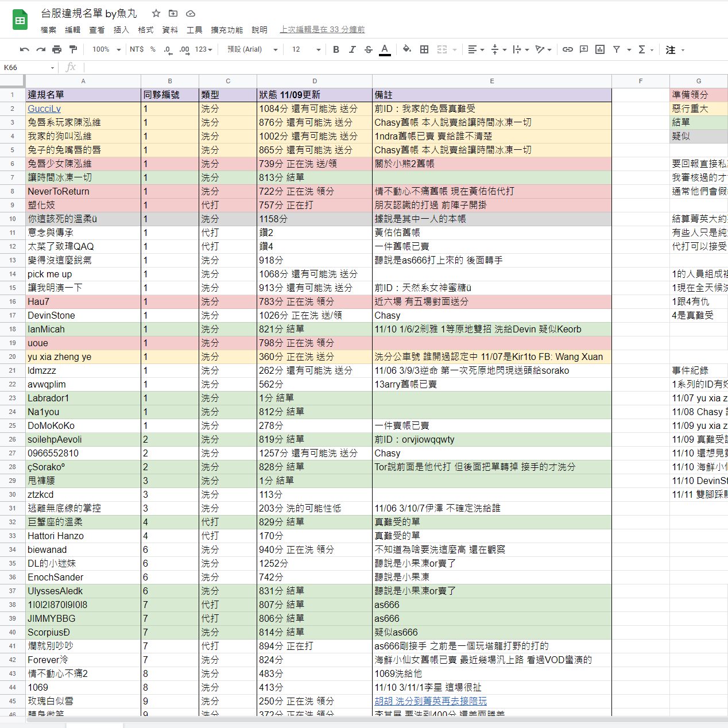Format as percent with the % button

coord(153,50)
